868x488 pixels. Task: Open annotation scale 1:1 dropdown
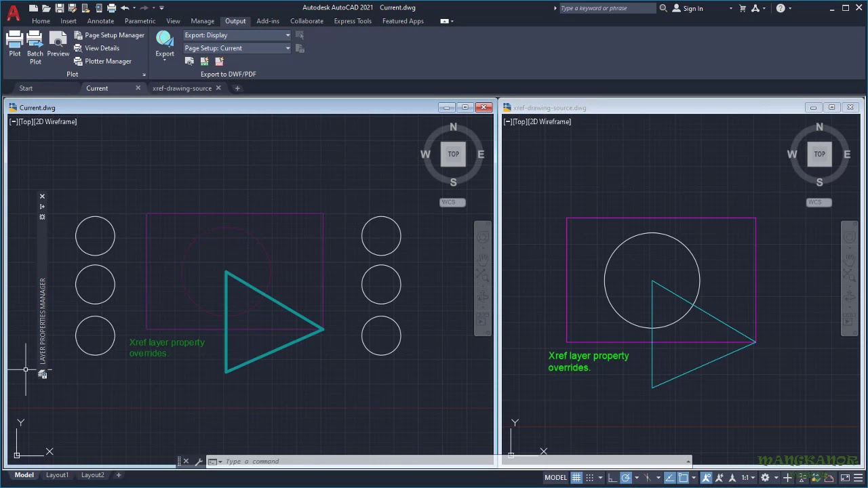click(748, 478)
